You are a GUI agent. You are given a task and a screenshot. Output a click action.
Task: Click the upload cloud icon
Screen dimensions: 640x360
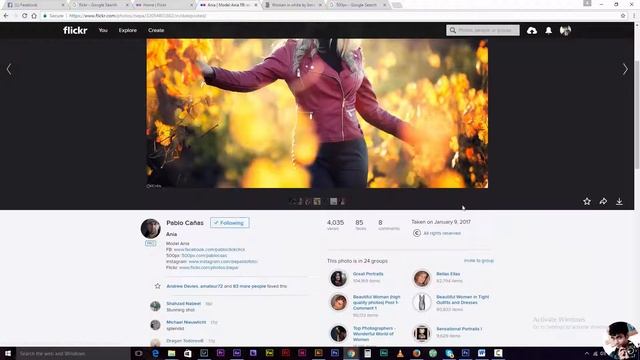click(x=532, y=31)
